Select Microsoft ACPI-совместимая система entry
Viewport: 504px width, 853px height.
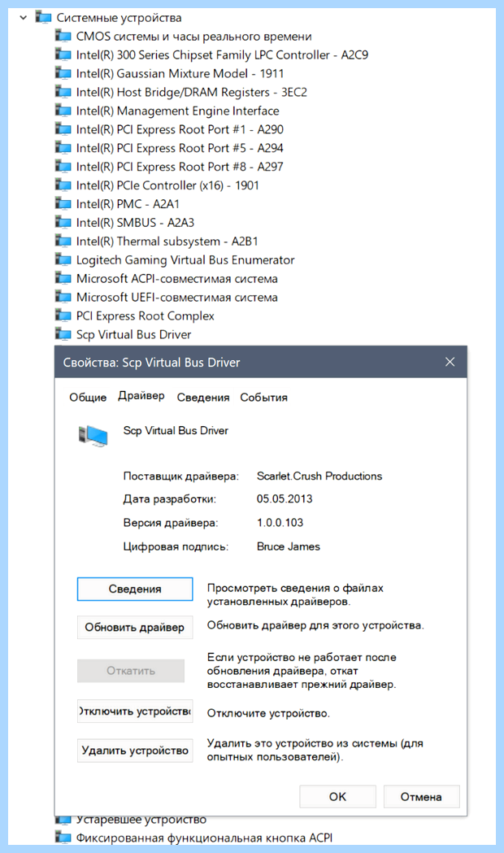(x=176, y=279)
